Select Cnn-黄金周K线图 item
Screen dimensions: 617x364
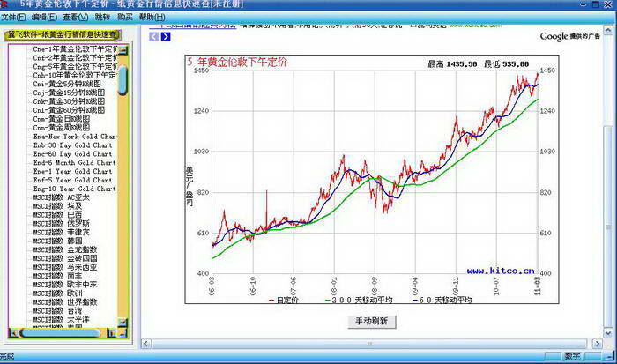click(x=62, y=128)
